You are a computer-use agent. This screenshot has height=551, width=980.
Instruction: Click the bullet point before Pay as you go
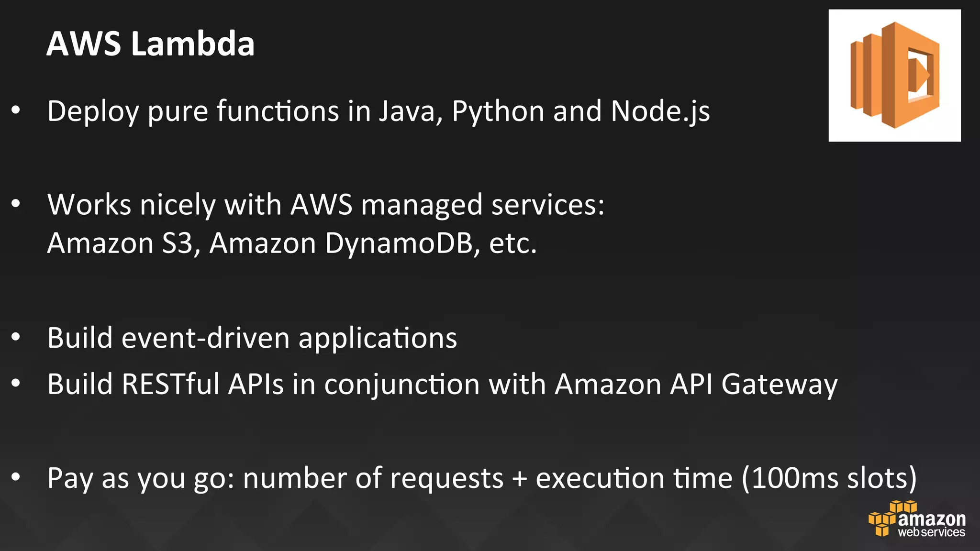(16, 477)
